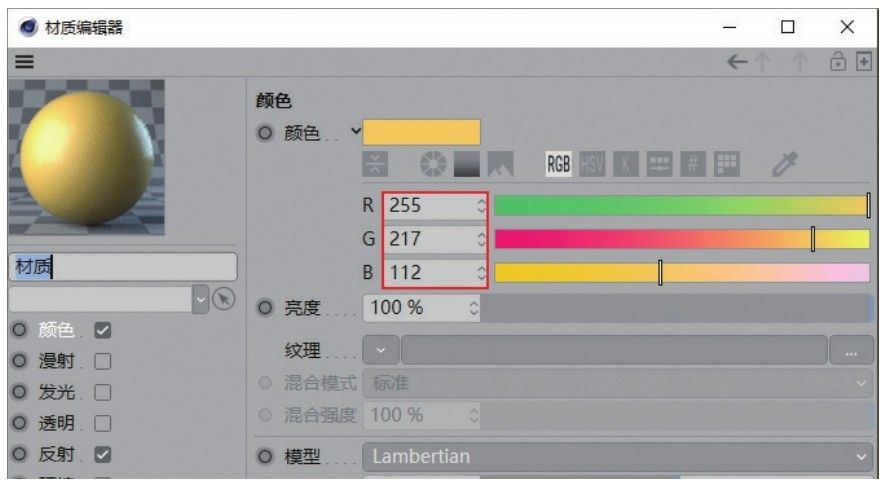Open the hamburger menu icon
This screenshot has height=486, width=885.
[x=24, y=62]
